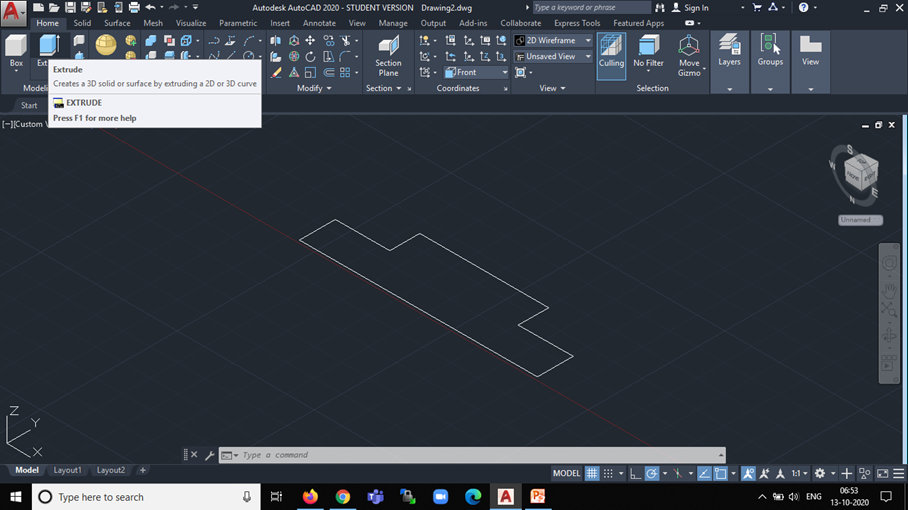Toggle Snap mode dotted grid

click(608, 474)
